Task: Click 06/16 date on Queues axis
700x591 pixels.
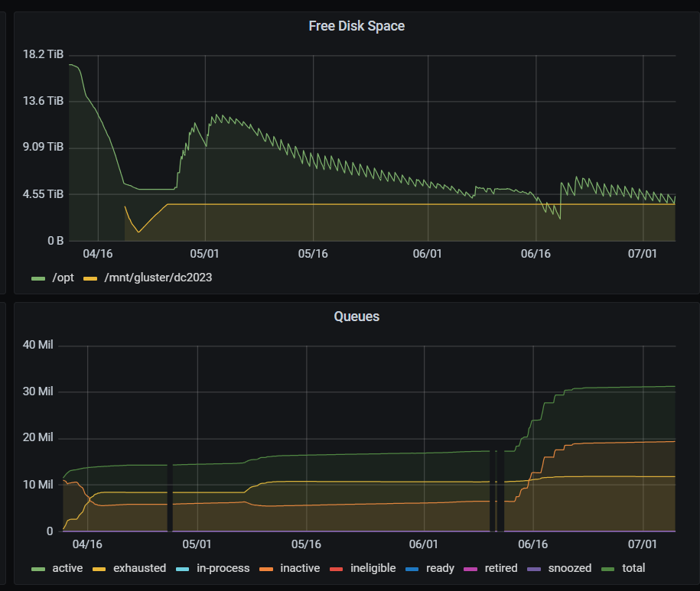Action: (533, 544)
